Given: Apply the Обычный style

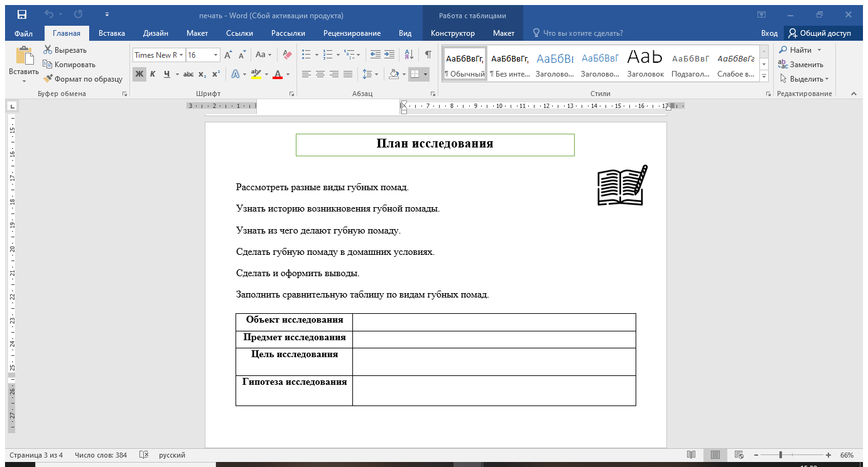Looking at the screenshot, I should click(465, 64).
